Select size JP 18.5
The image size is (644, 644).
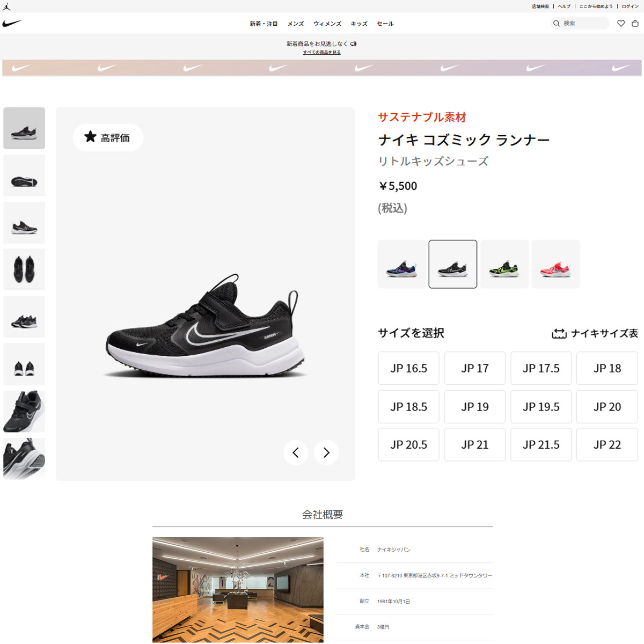(x=408, y=407)
